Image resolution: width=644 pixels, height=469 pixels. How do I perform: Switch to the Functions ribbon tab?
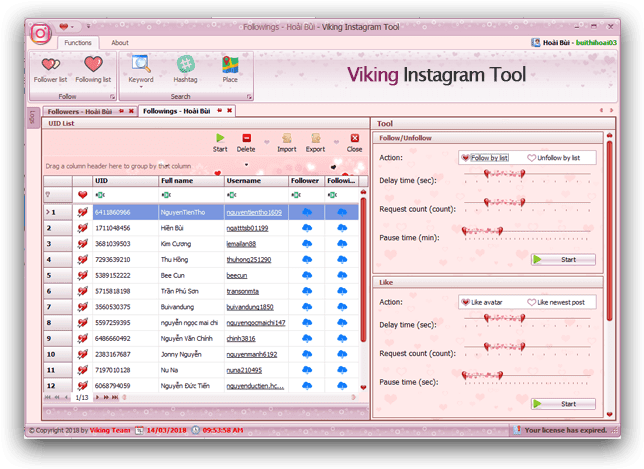click(78, 43)
